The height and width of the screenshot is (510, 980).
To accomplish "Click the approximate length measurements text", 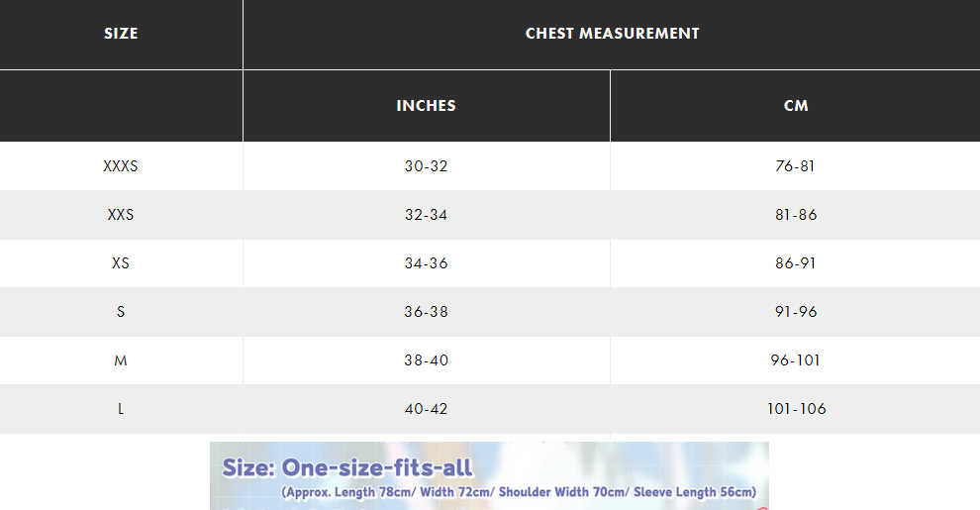I will coord(519,492).
